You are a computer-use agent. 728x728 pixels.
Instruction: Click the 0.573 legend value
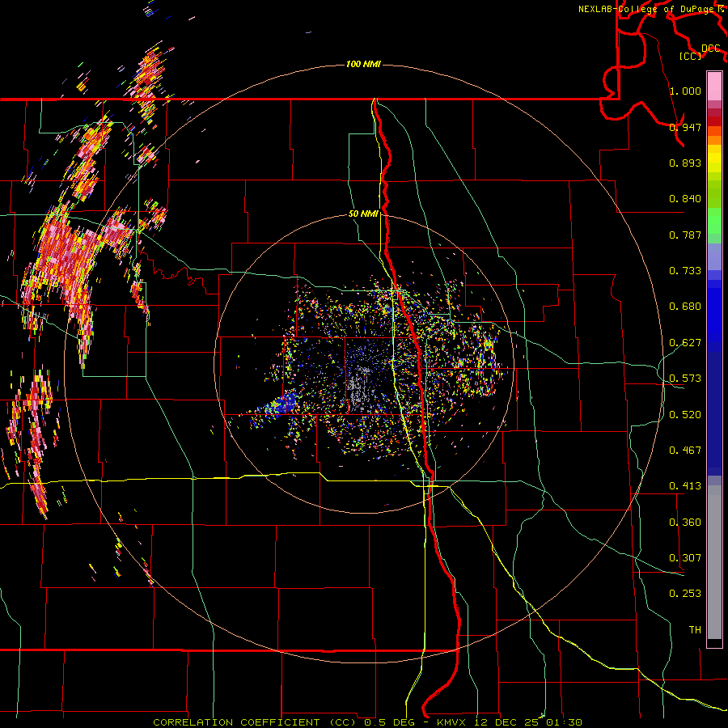(x=685, y=379)
